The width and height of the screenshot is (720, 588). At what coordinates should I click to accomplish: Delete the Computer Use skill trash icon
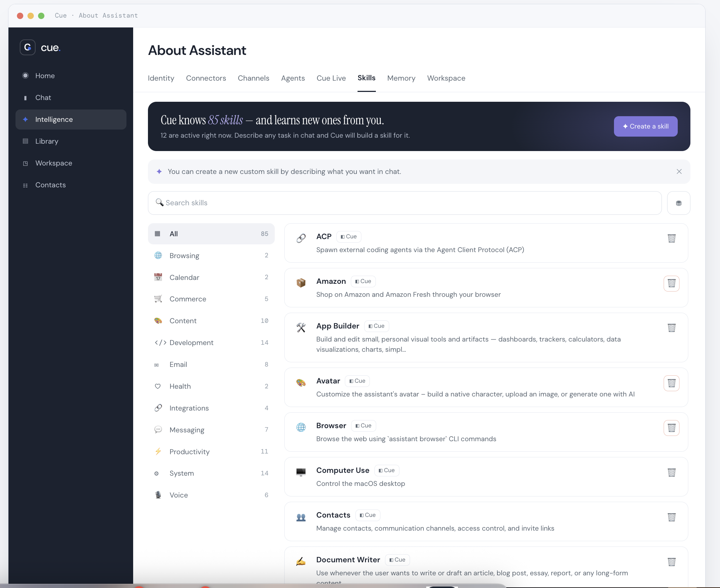click(671, 472)
